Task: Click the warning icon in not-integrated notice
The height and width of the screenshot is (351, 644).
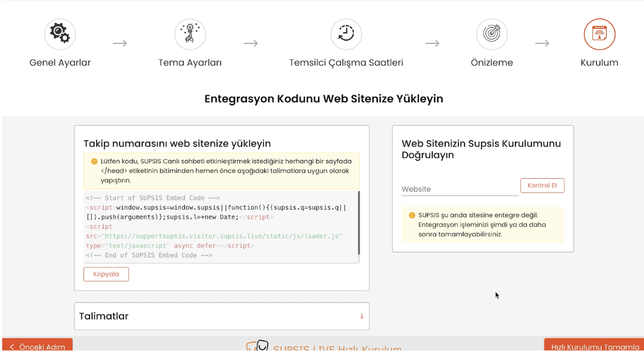Action: point(412,215)
